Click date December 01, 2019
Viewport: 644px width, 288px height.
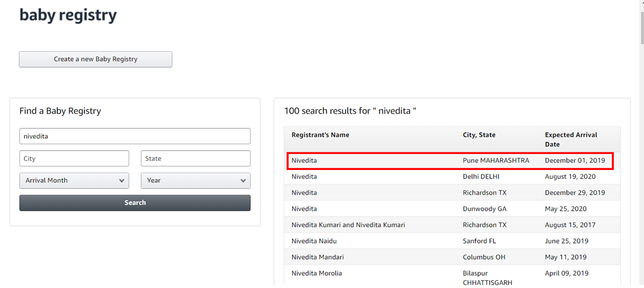(x=575, y=160)
